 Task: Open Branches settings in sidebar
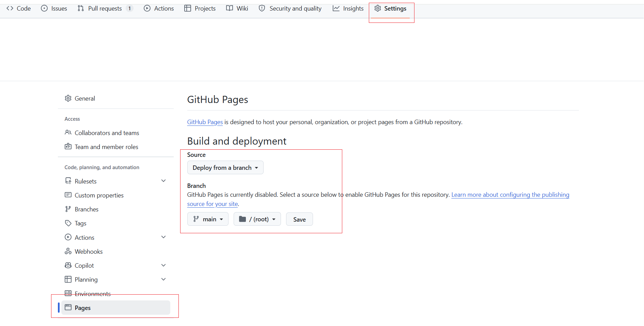coord(116,209)
